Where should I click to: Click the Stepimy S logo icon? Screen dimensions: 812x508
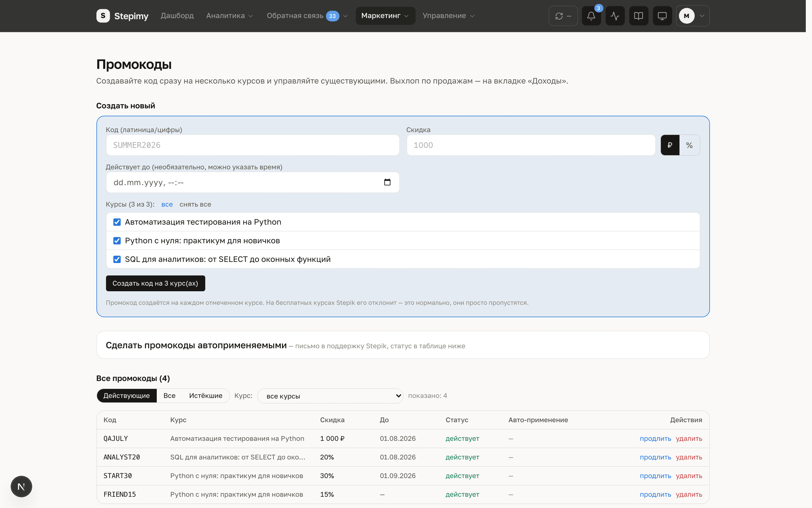(103, 16)
